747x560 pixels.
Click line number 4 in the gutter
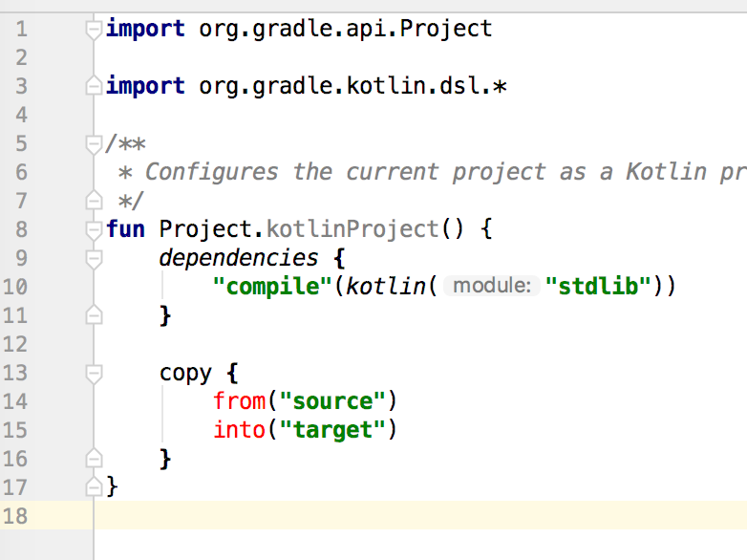[21, 115]
